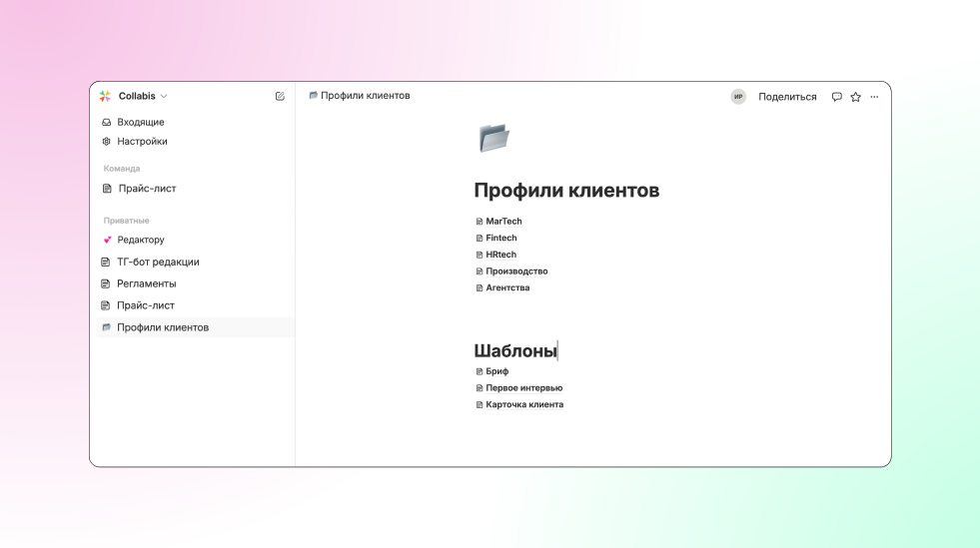This screenshot has height=548, width=980.
Task: Select Прайс-лист under Команда section
Action: pos(146,189)
